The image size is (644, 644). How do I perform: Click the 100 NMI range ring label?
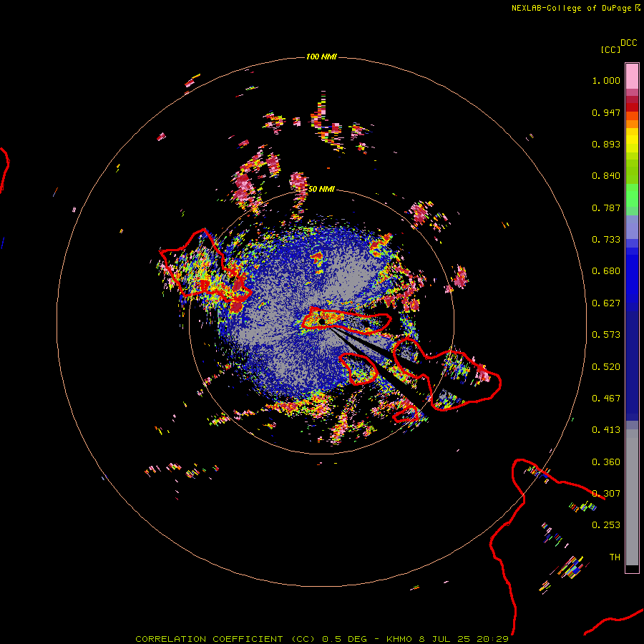(321, 57)
